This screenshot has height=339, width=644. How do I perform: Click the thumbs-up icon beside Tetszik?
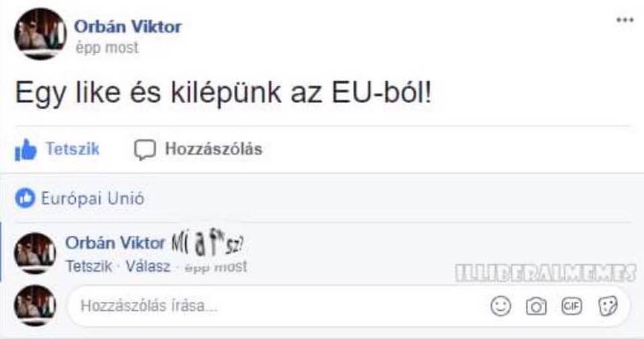coord(25,150)
